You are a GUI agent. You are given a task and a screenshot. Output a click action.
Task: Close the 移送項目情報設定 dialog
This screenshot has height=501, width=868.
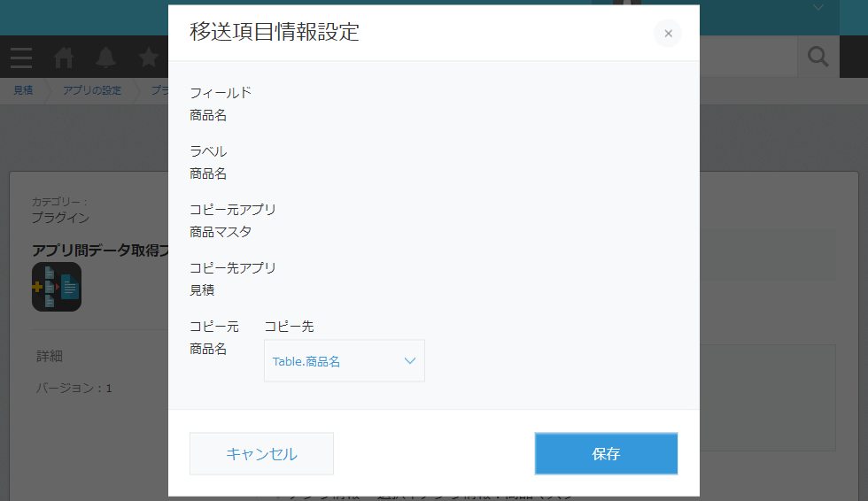click(668, 33)
